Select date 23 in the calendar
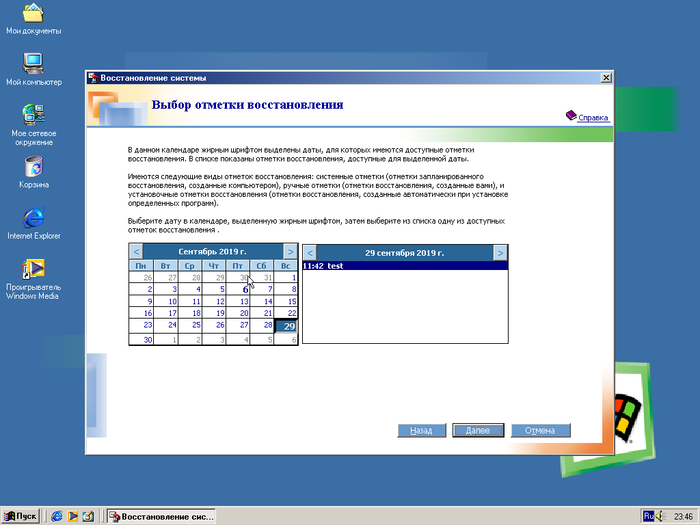 click(x=142, y=325)
